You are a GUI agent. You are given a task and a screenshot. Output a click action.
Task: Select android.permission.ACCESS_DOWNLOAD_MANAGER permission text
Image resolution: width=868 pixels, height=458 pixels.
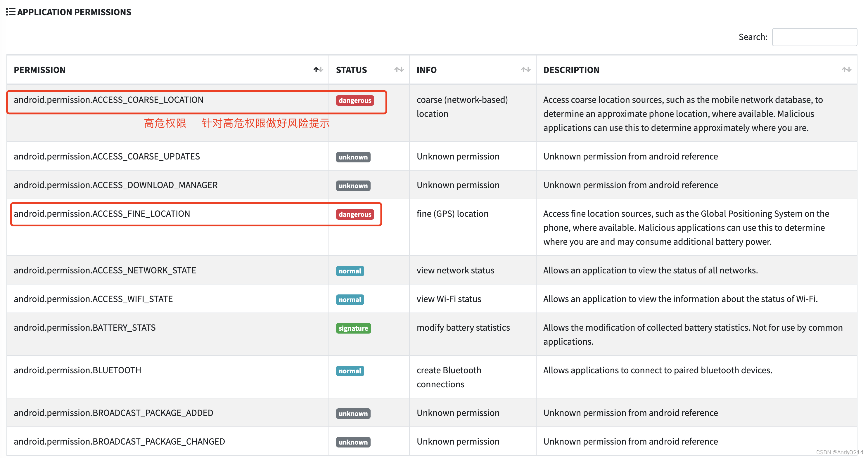pyautogui.click(x=115, y=185)
